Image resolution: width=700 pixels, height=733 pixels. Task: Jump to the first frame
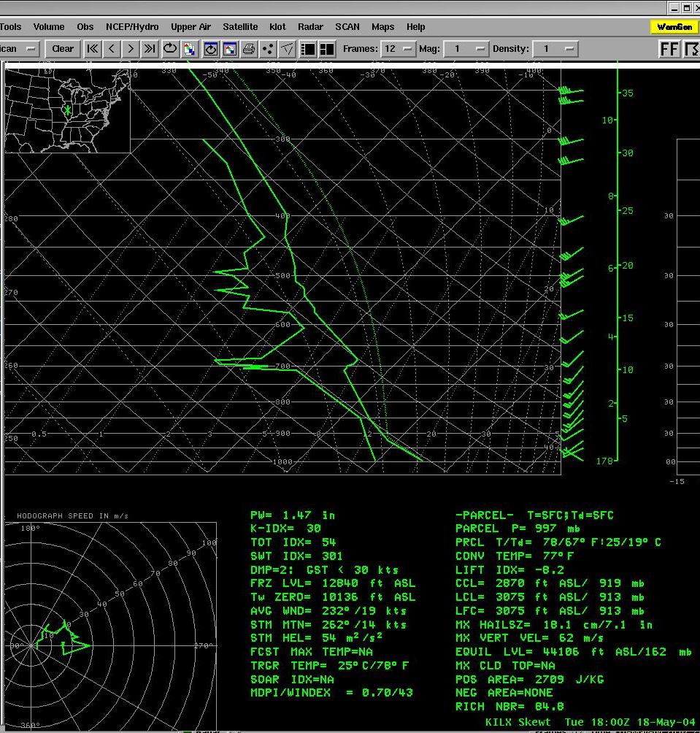click(93, 49)
